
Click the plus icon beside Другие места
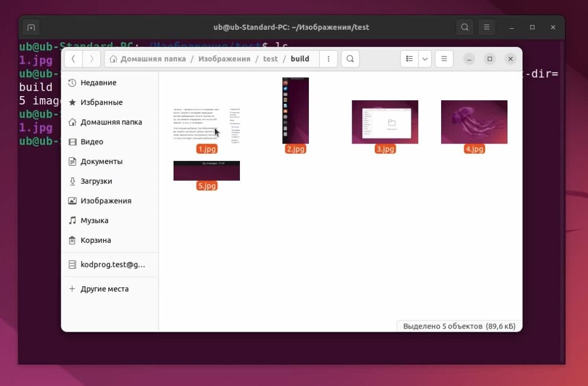pos(72,289)
